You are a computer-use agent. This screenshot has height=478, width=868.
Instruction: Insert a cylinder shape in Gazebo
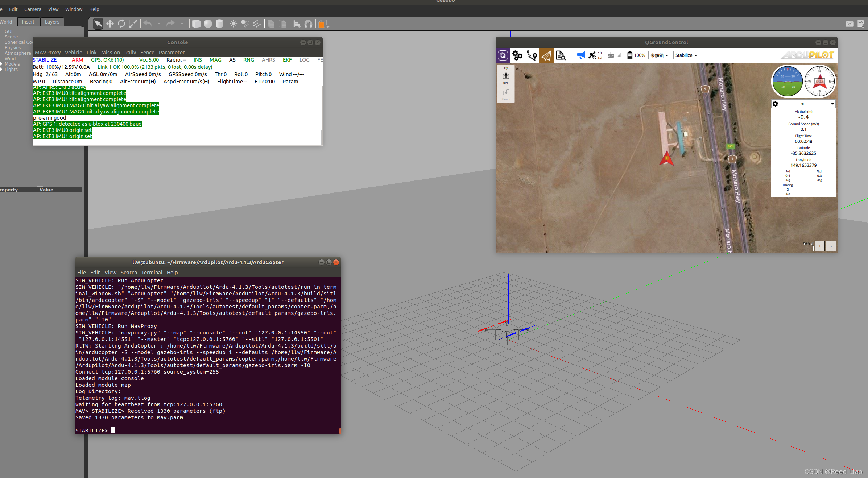pyautogui.click(x=219, y=24)
